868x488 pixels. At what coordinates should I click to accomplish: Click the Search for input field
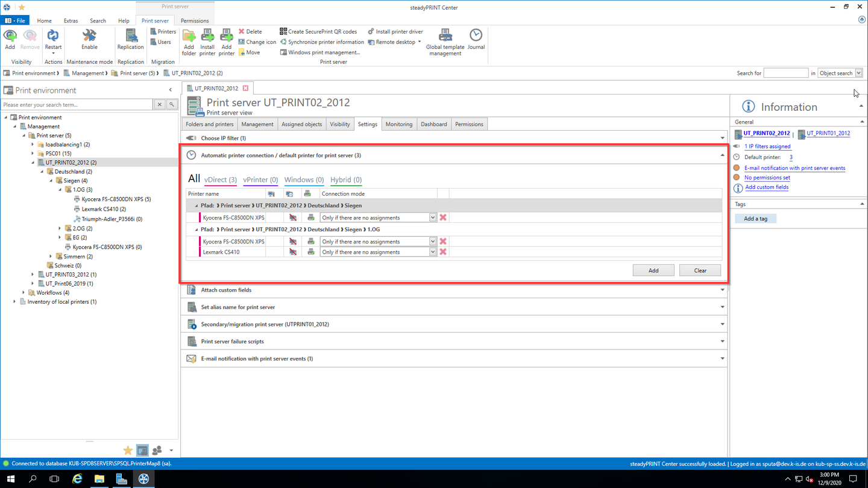785,73
